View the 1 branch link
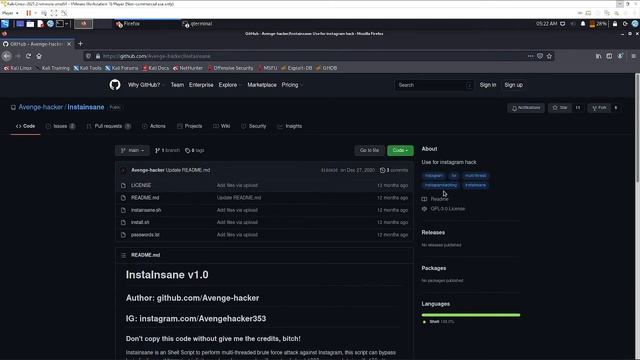Screen dimensions: 640x360 pyautogui.click(x=167, y=150)
